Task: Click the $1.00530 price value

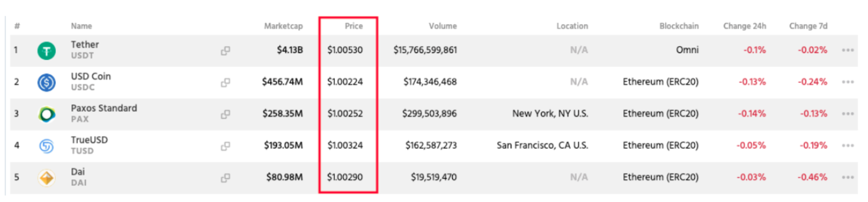Action: click(345, 50)
